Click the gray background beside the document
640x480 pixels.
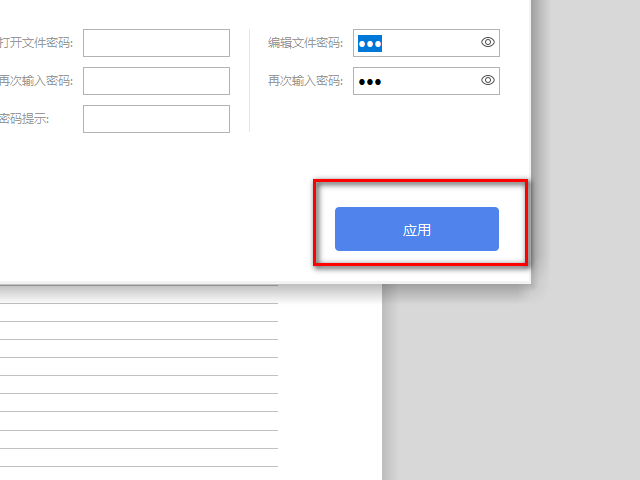click(x=510, y=384)
